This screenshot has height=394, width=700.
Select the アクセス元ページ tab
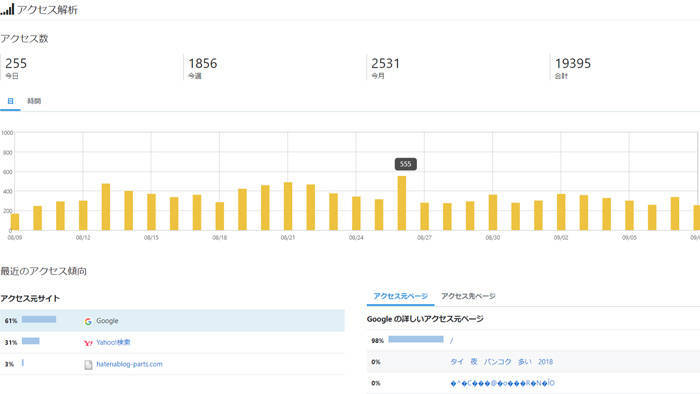(400, 296)
